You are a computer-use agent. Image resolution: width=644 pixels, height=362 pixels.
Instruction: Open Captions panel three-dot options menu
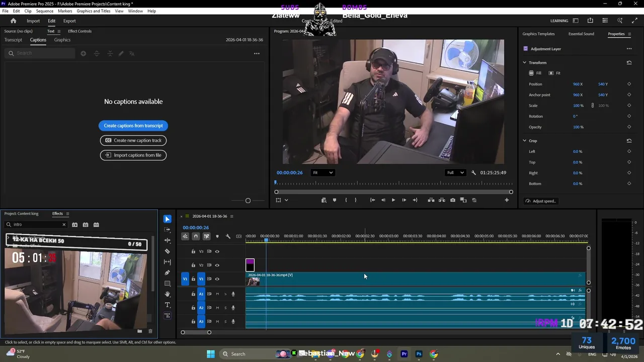point(257,53)
